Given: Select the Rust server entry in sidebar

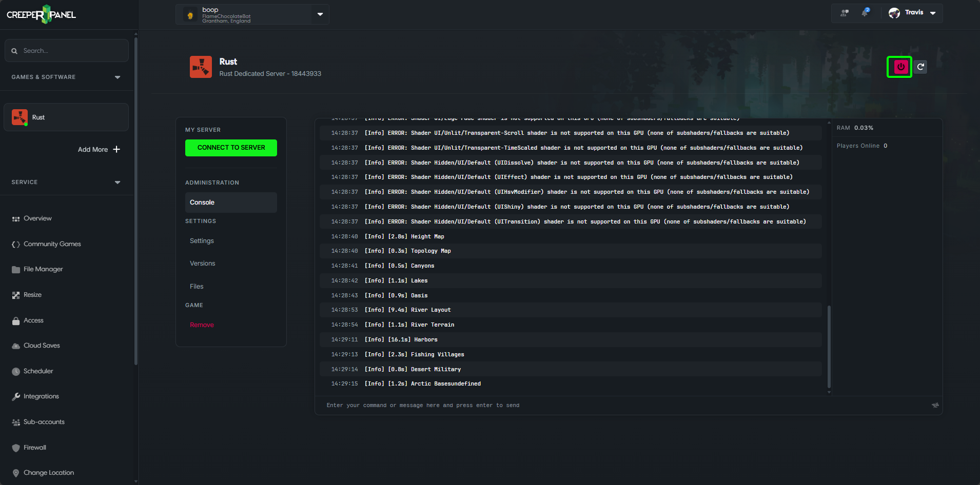Looking at the screenshot, I should point(66,117).
